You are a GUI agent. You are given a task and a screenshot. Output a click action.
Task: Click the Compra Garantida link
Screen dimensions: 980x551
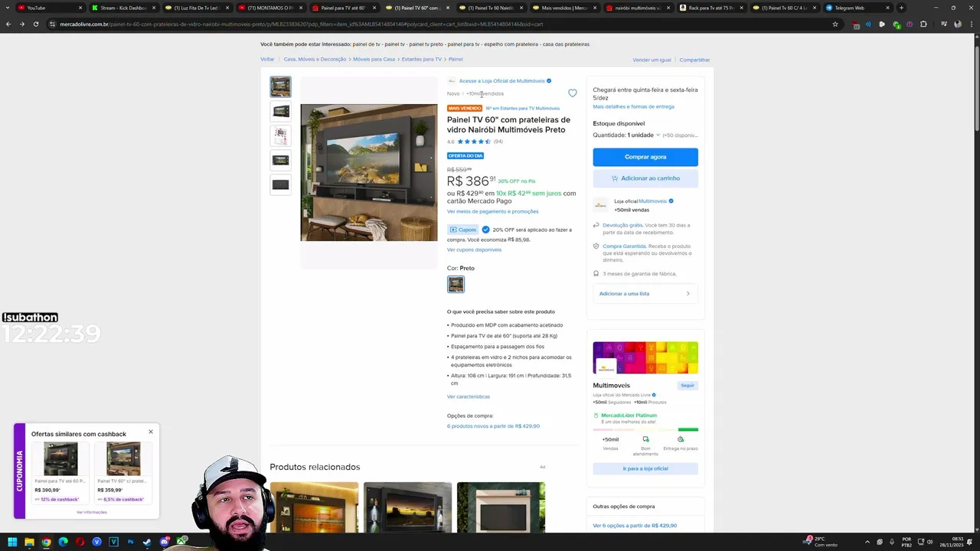[624, 246]
